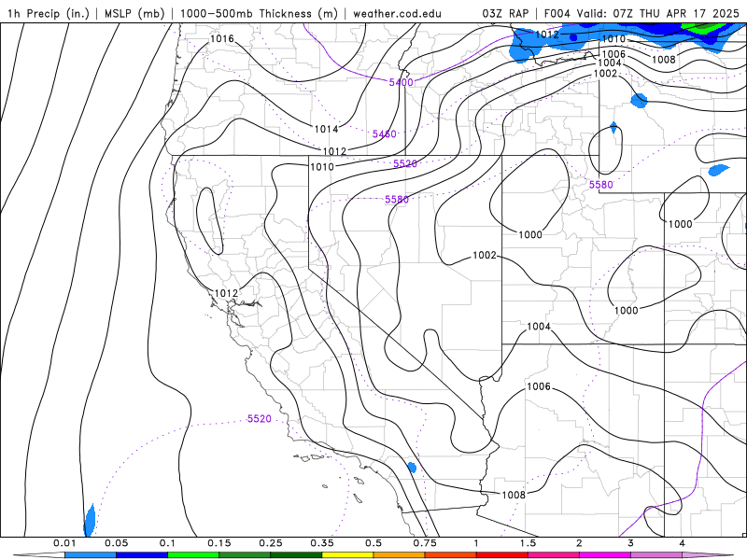This screenshot has width=747, height=560.
Task: Click the dark blue 0.05–0.1 legend swatch
Action: pos(142,555)
